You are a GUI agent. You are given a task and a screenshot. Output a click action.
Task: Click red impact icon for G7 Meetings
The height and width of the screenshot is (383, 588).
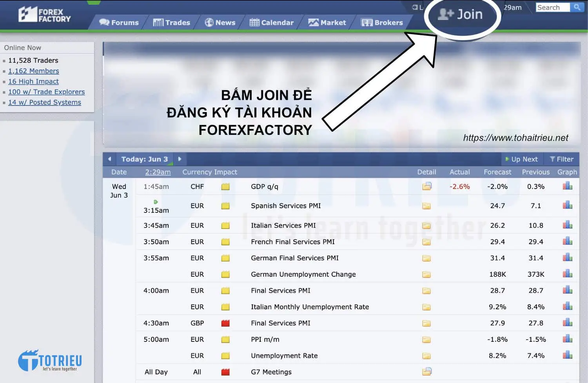225,372
